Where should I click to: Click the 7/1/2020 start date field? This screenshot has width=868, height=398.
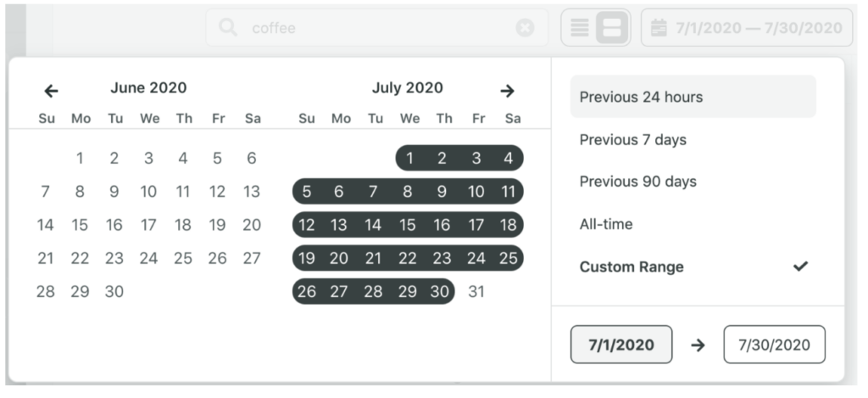pos(621,345)
